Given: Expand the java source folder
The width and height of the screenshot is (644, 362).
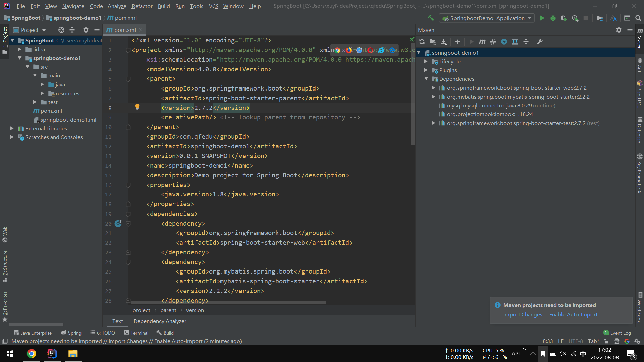Looking at the screenshot, I should pos(42,84).
